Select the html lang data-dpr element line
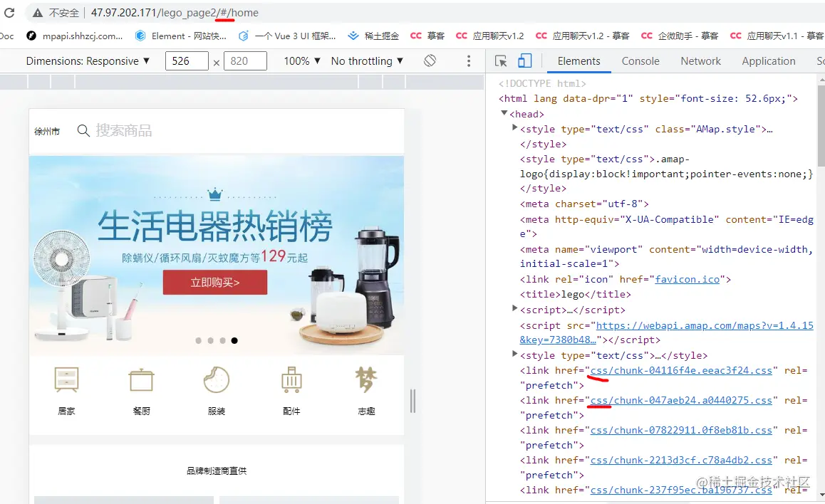Screen dimensions: 825x504 point(648,99)
